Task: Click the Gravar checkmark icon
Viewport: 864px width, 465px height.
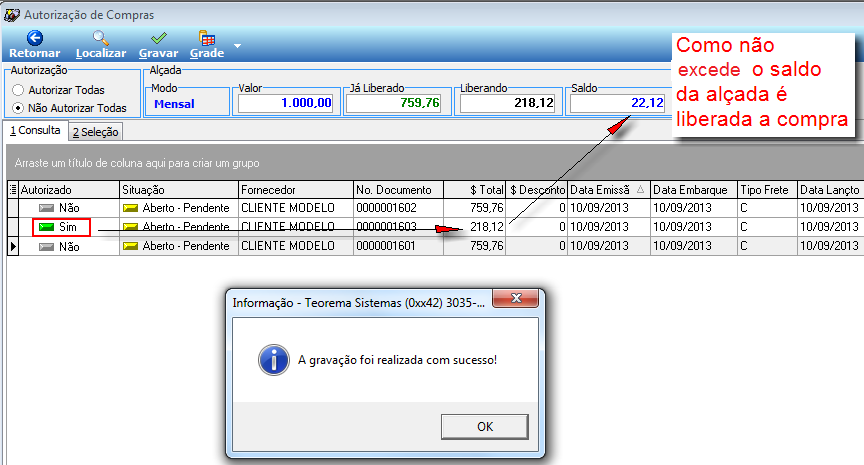Action: [x=159, y=38]
